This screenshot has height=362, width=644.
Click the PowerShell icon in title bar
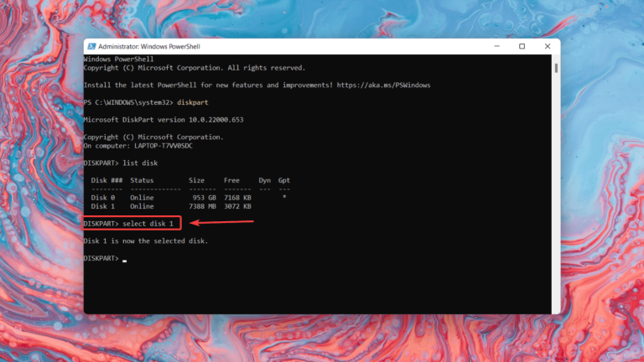click(91, 47)
